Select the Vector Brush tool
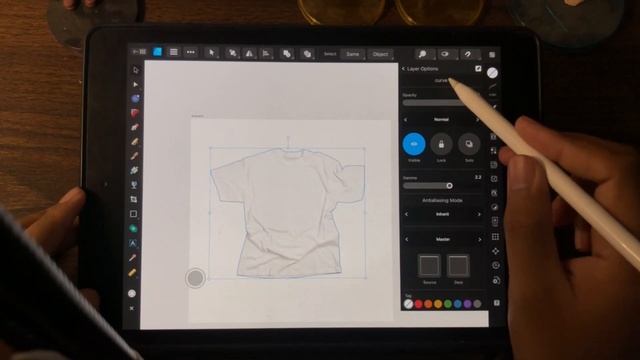 click(x=134, y=156)
